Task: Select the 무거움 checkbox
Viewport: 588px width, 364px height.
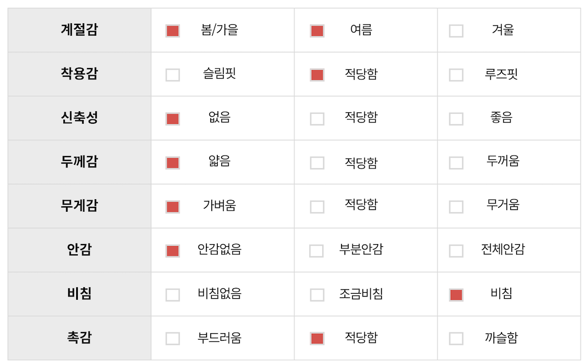Action: point(456,207)
